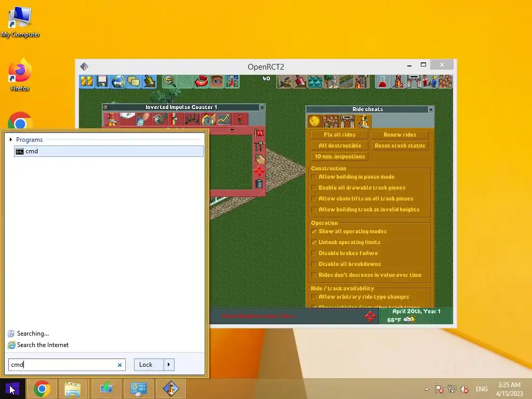Switch to the guests tab in Ride cheats

coord(330,121)
